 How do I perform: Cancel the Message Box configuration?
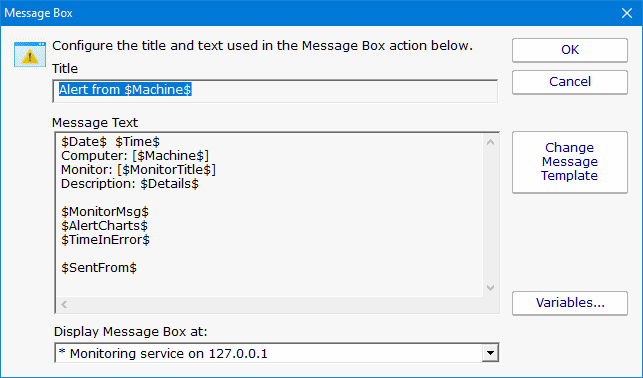(570, 82)
